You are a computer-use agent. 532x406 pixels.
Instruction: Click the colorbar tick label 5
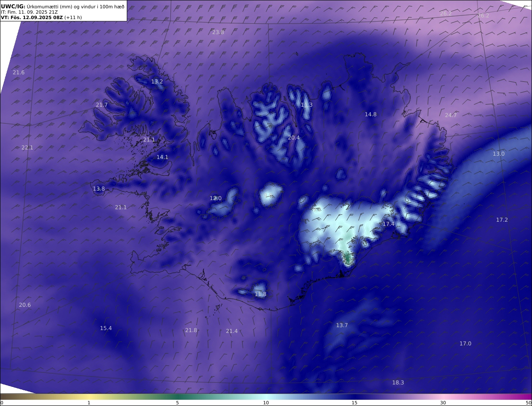click(x=177, y=403)
